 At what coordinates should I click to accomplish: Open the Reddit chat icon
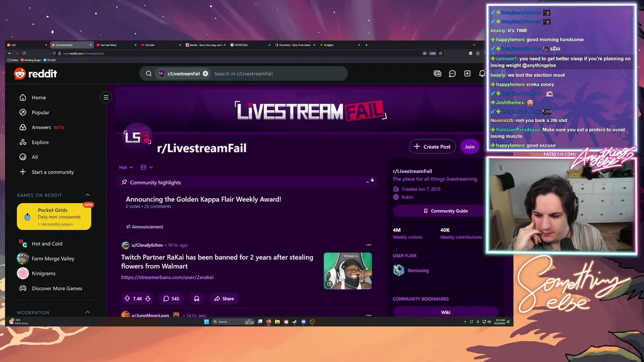452,73
